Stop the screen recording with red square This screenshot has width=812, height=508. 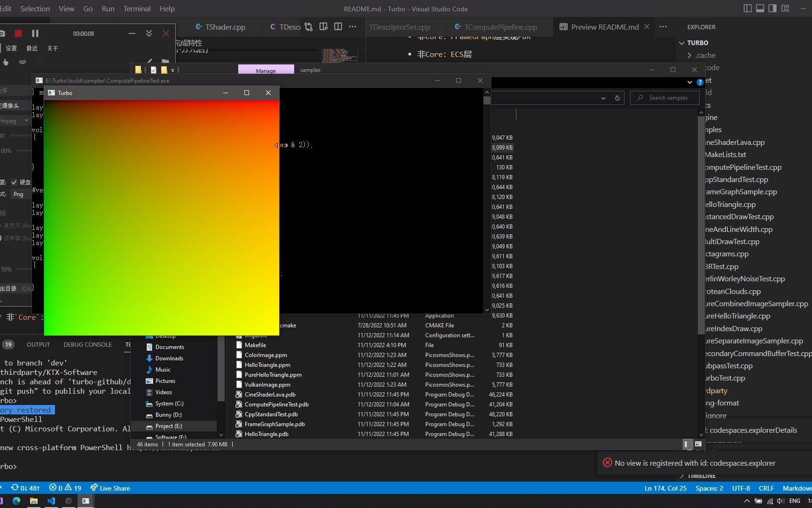pyautogui.click(x=18, y=33)
